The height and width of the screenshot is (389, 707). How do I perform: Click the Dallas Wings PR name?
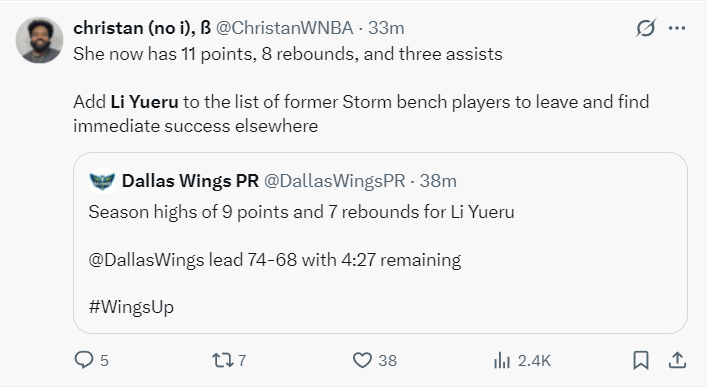[190, 181]
